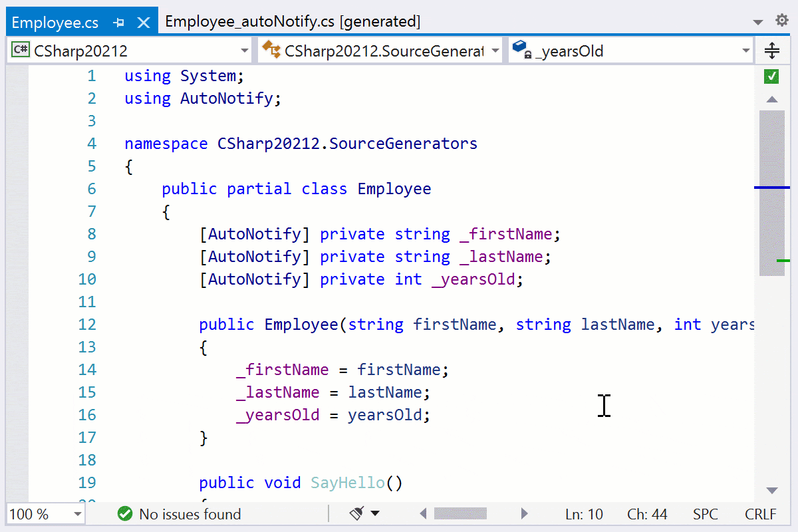
Task: Click the split editor window icon
Action: pyautogui.click(x=772, y=50)
